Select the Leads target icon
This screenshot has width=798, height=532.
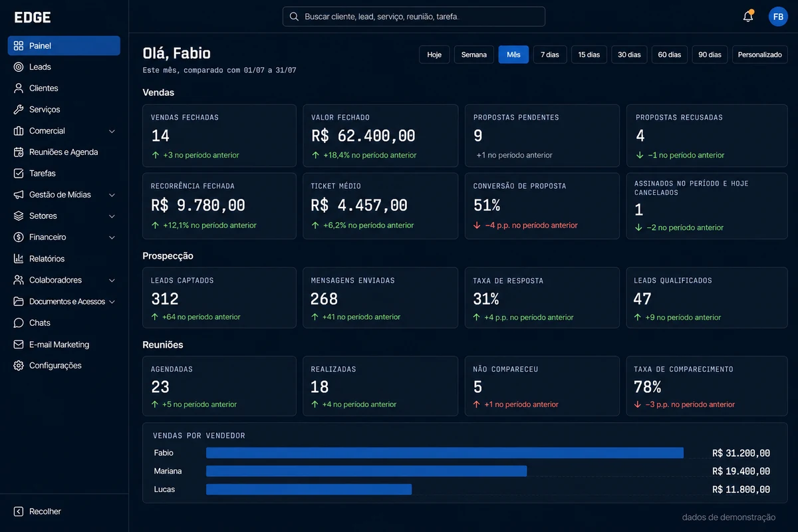click(x=19, y=67)
